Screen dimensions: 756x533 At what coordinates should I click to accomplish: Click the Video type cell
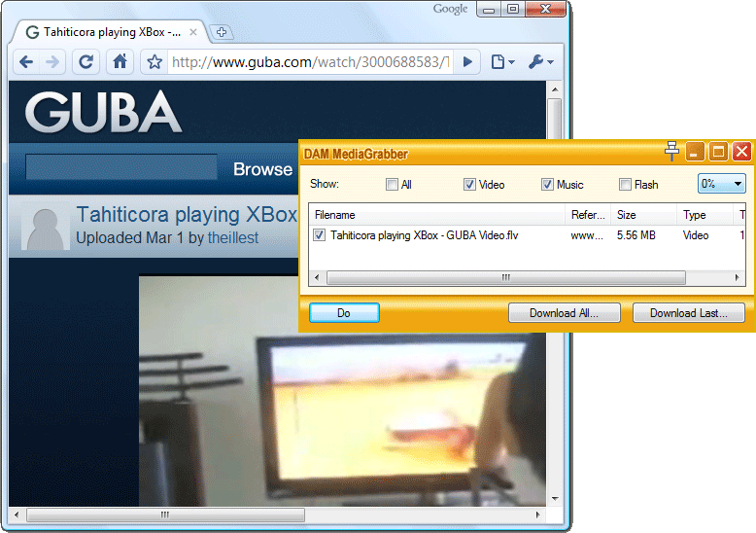(x=696, y=235)
